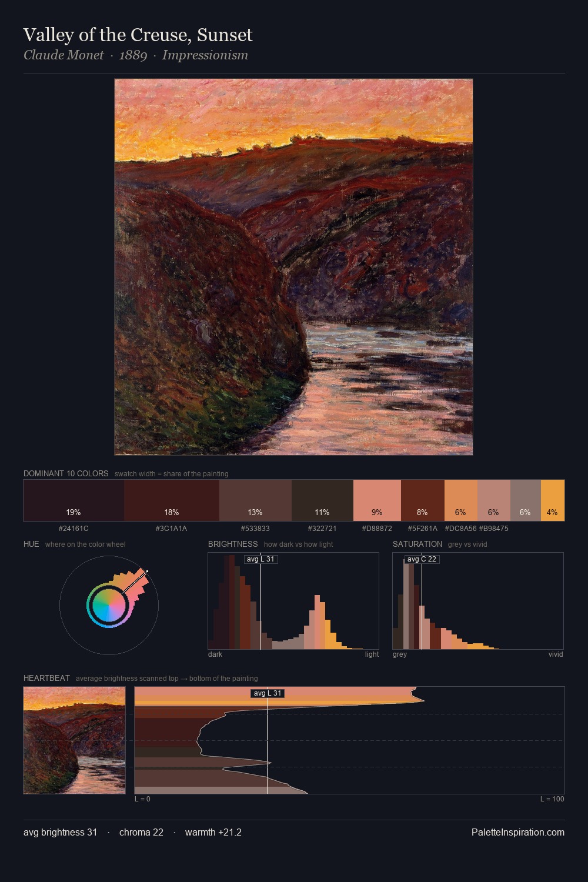Image resolution: width=588 pixels, height=882 pixels.
Task: Select the 19% dark swatch #24161C
Action: pos(73,500)
